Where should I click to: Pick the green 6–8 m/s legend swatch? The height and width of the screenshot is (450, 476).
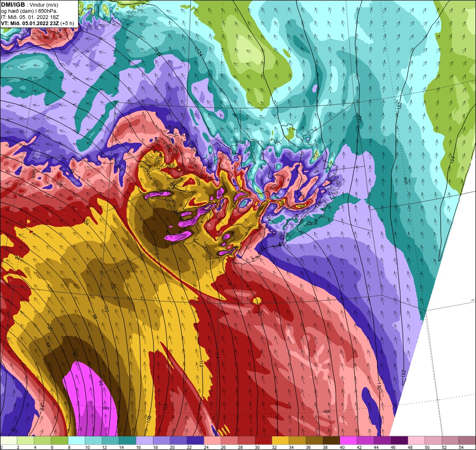tap(59, 440)
